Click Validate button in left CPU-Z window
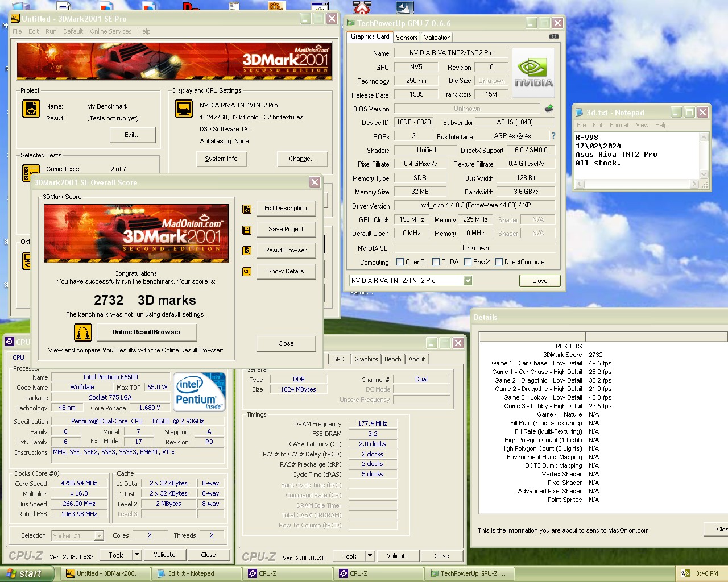The height and width of the screenshot is (582, 728). pyautogui.click(x=164, y=555)
